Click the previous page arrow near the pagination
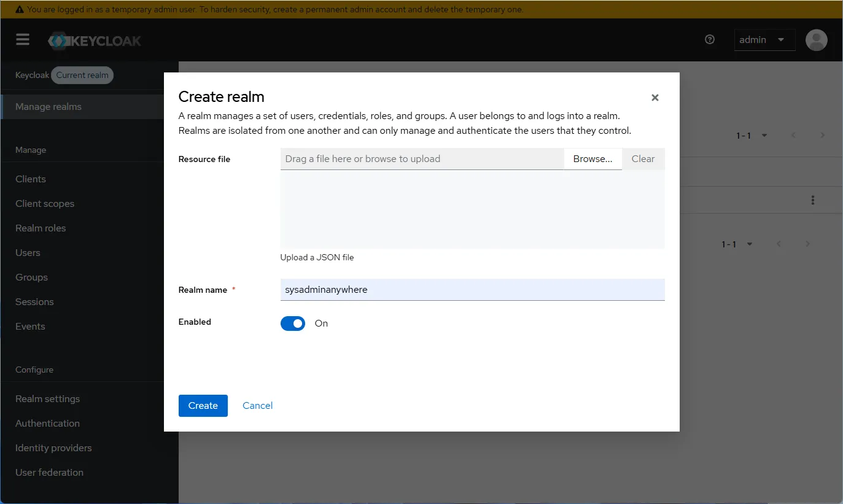 [793, 135]
